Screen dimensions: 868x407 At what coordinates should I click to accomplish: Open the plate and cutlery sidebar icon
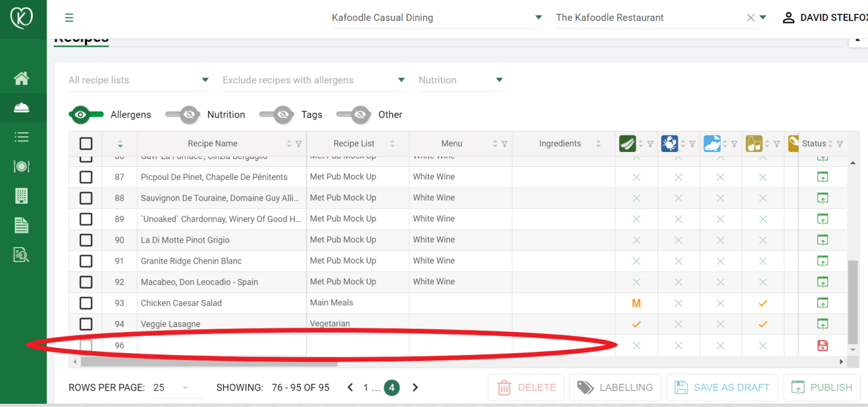tap(22, 166)
